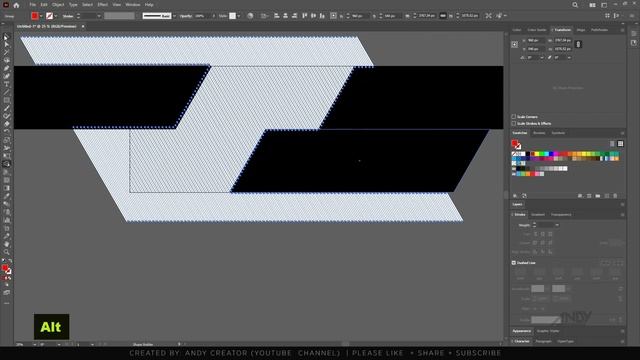Click the swap fill and stroke icon

[10, 261]
